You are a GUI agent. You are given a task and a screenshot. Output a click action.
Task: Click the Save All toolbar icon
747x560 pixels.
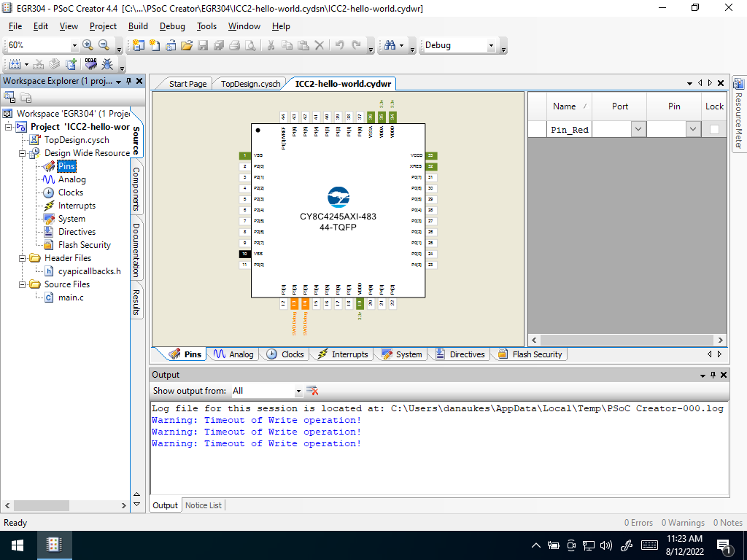click(219, 45)
